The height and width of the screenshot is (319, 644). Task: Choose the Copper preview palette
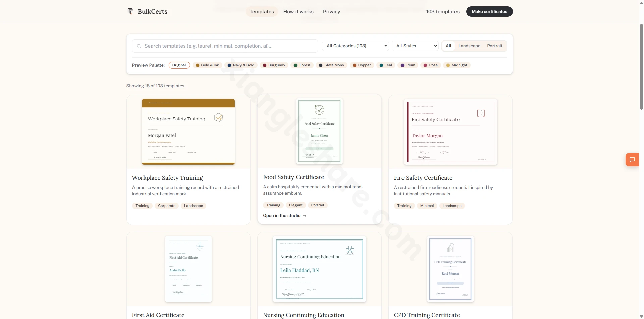(362, 65)
